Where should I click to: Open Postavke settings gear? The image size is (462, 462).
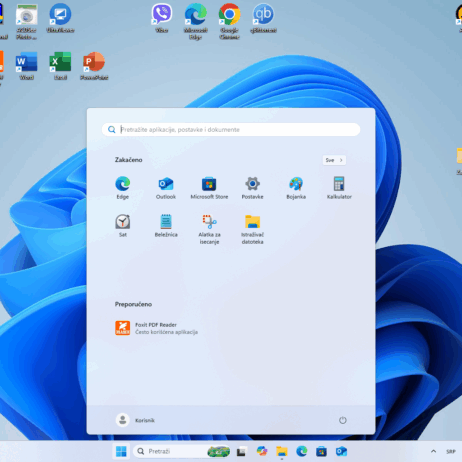click(252, 188)
